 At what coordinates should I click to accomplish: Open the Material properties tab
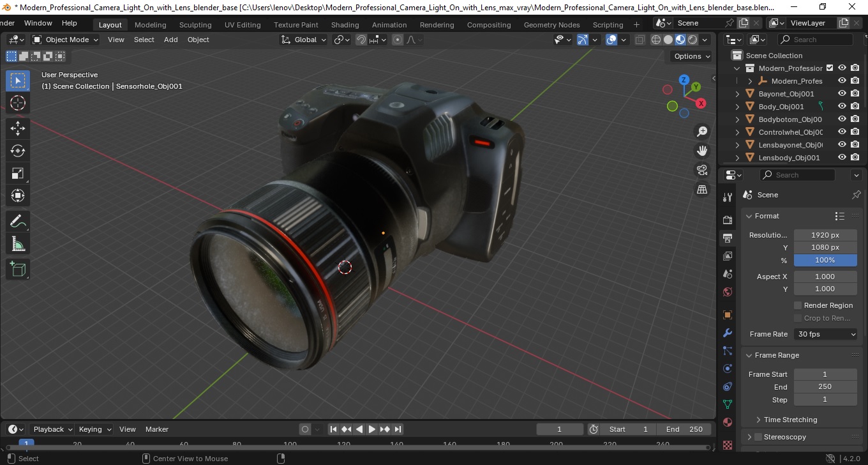pos(727,422)
